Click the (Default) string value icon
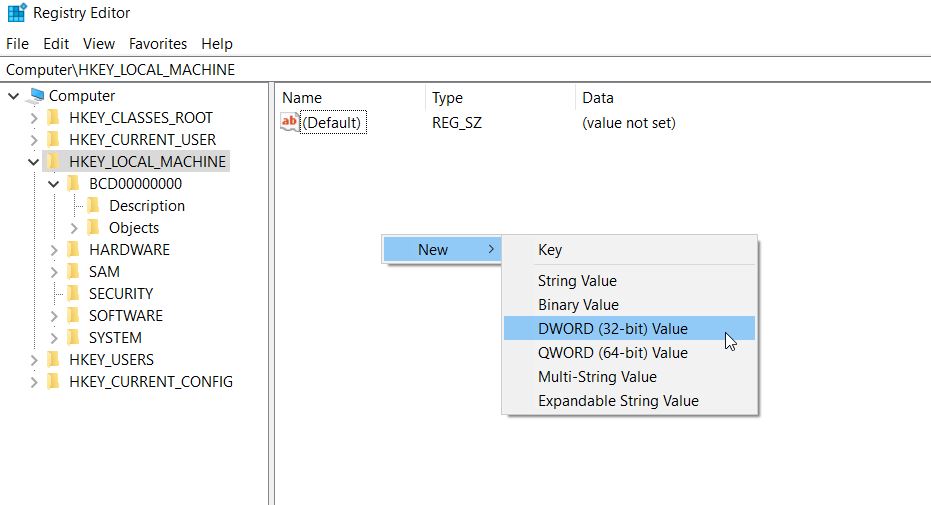This screenshot has height=505, width=931. click(x=290, y=122)
